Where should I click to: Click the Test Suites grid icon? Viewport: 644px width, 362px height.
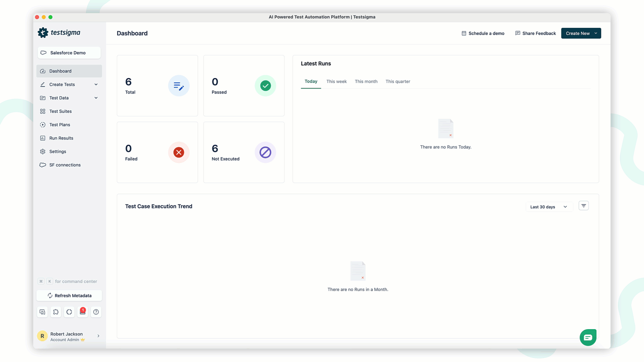click(x=43, y=111)
